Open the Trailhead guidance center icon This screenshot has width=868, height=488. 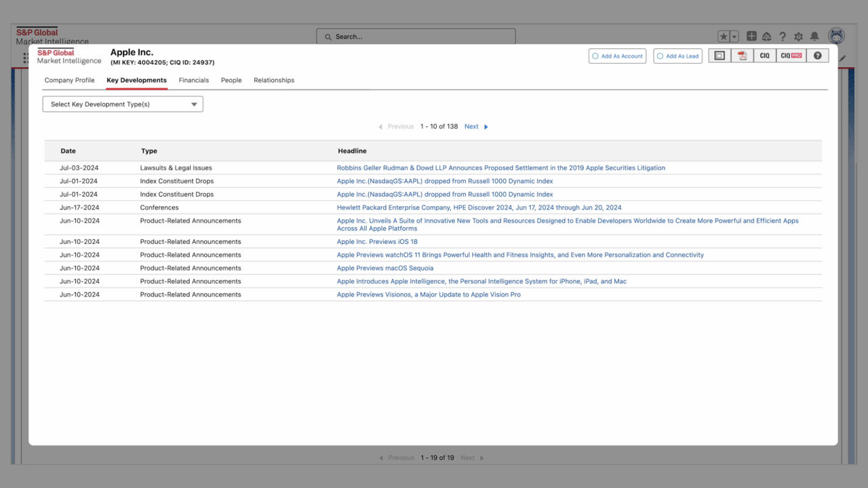tap(767, 37)
